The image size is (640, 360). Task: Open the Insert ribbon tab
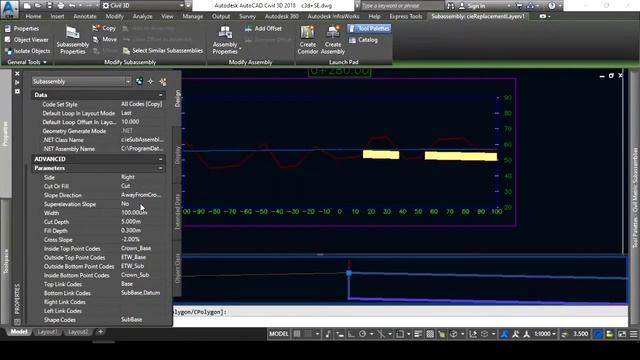tap(58, 16)
